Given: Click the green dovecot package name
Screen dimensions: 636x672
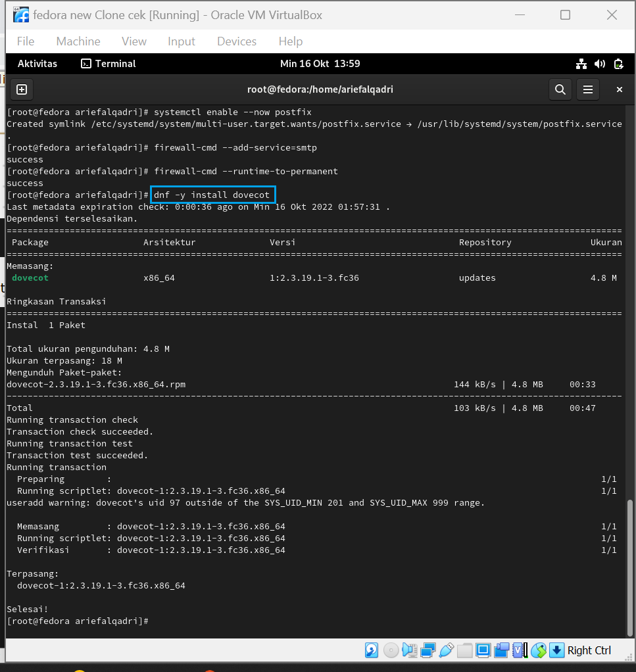Looking at the screenshot, I should click(x=30, y=277).
